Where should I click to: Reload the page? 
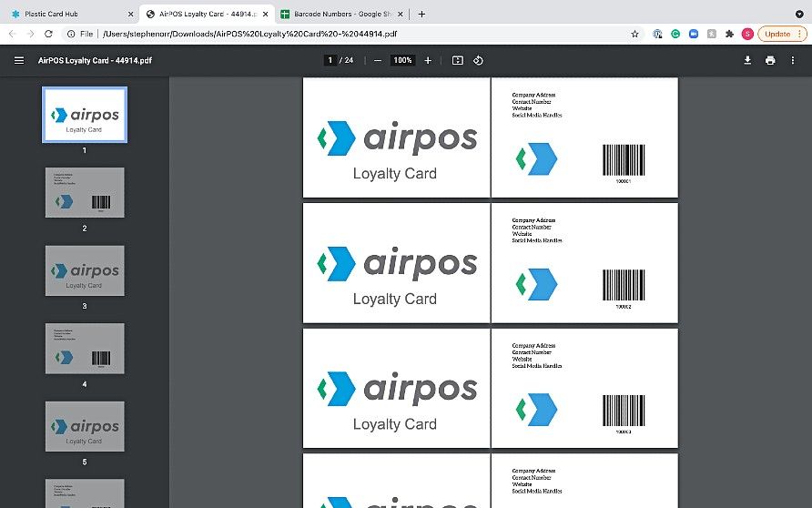48,34
